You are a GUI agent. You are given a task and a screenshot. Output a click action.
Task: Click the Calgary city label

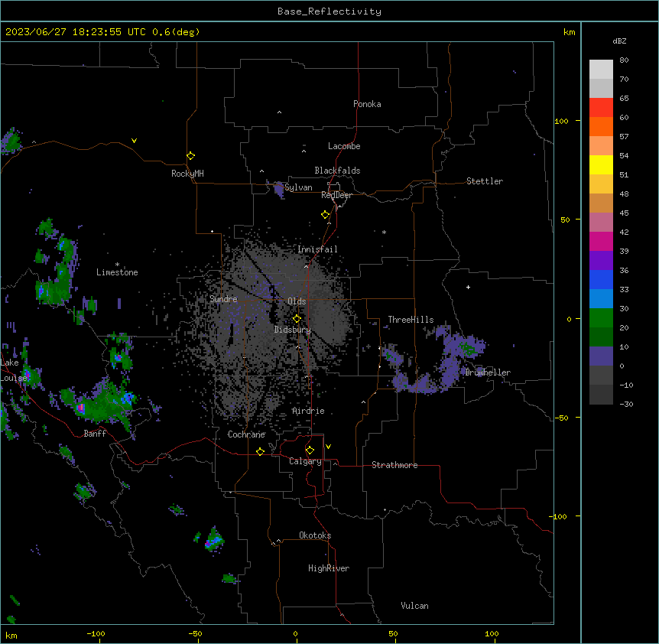(x=305, y=461)
